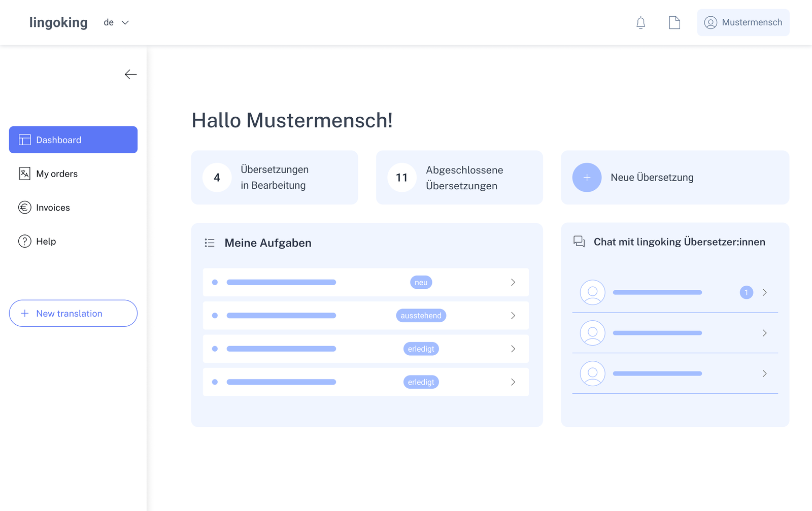Viewport: 812px width, 511px height.
Task: Click Meine Aufgaben list icon
Action: pos(210,243)
